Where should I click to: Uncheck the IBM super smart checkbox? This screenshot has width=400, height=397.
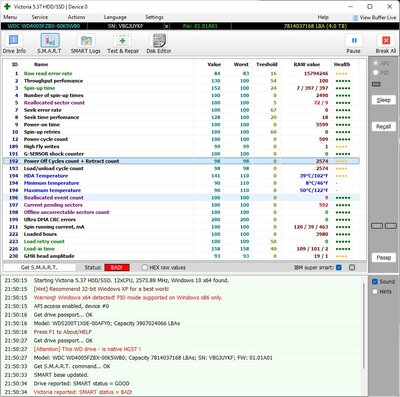[339, 267]
